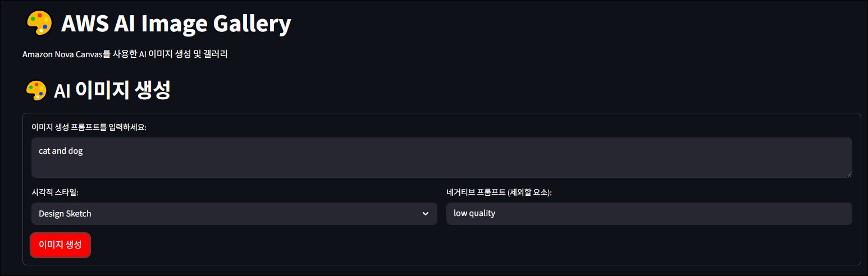868x276 pixels.
Task: Click the Amazon Nova Canvas subtitle description
Action: (125, 54)
